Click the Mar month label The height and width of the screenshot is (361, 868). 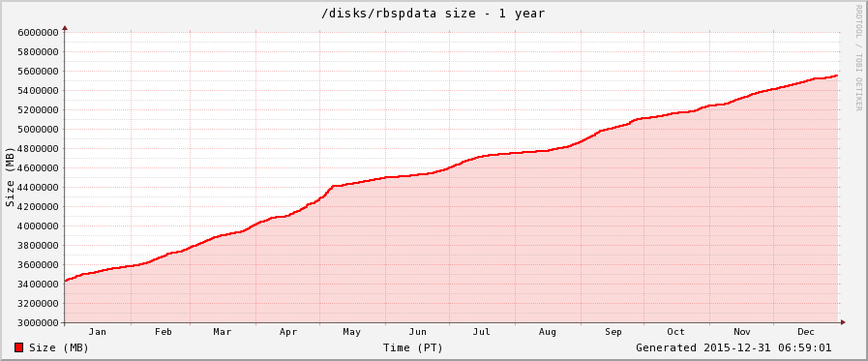pyautogui.click(x=222, y=332)
